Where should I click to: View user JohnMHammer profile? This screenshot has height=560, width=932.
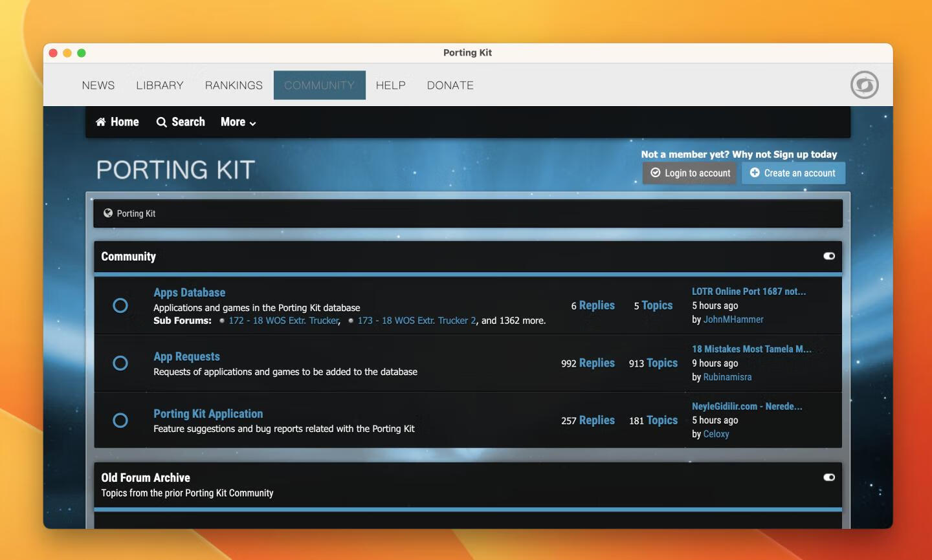coord(733,319)
